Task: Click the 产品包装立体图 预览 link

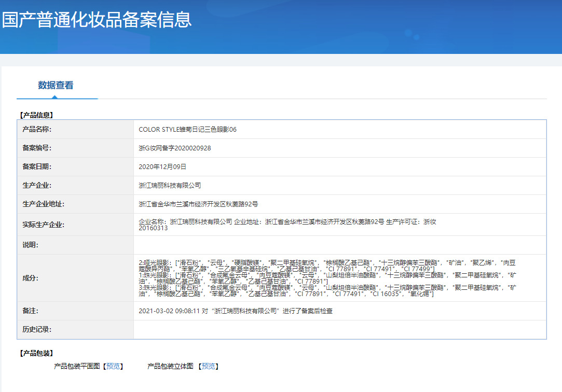Action: pos(209,366)
